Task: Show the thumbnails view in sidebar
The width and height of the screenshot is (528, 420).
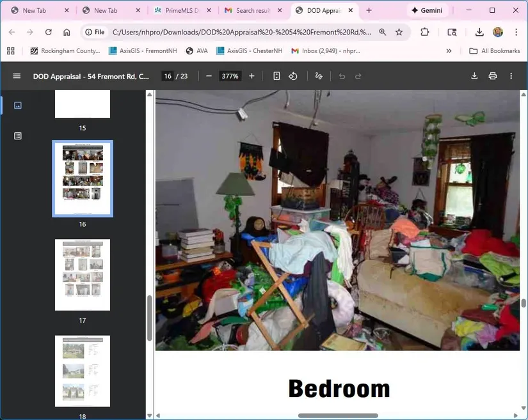Action: (18, 105)
